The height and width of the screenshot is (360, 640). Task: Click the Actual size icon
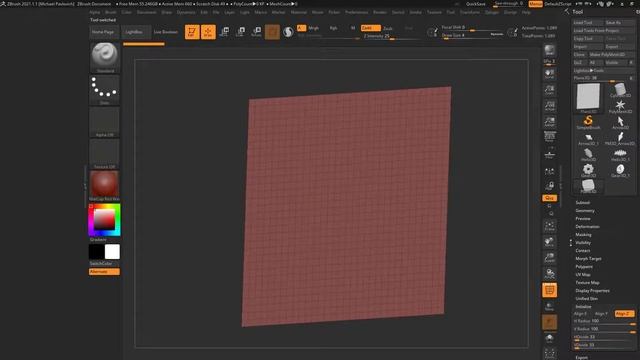(550, 106)
